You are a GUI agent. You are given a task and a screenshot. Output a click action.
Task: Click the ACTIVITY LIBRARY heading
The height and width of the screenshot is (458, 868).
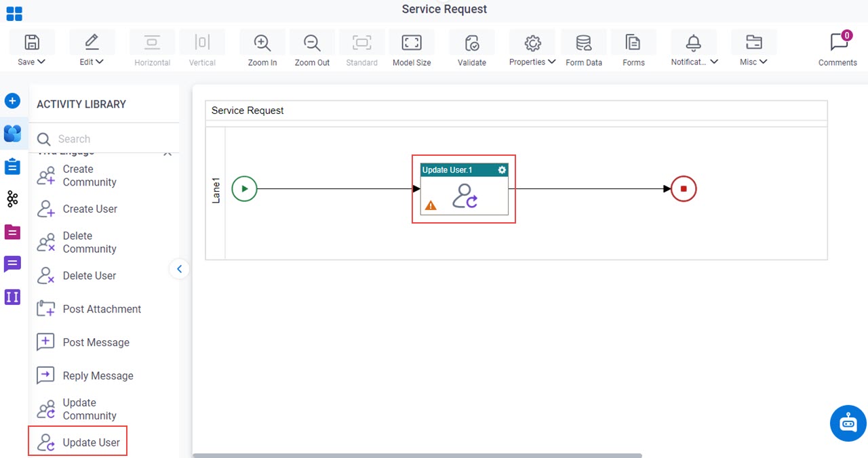click(81, 104)
